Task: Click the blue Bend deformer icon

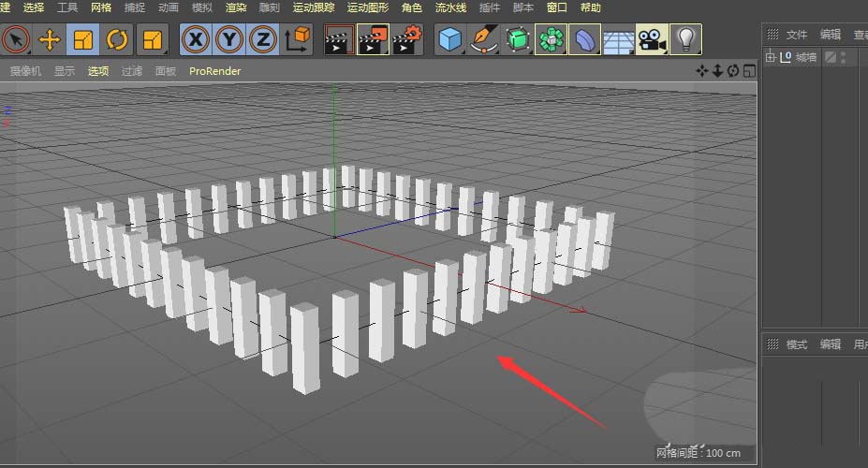Action: pos(584,40)
